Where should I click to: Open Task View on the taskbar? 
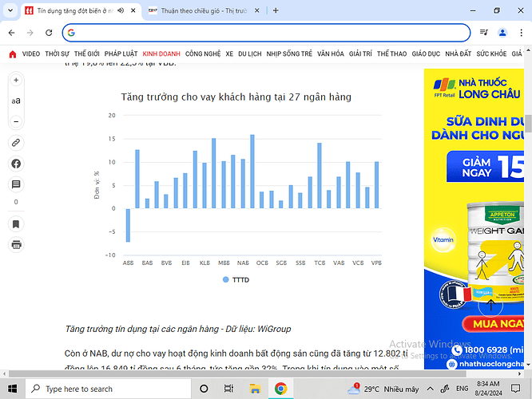(228, 389)
